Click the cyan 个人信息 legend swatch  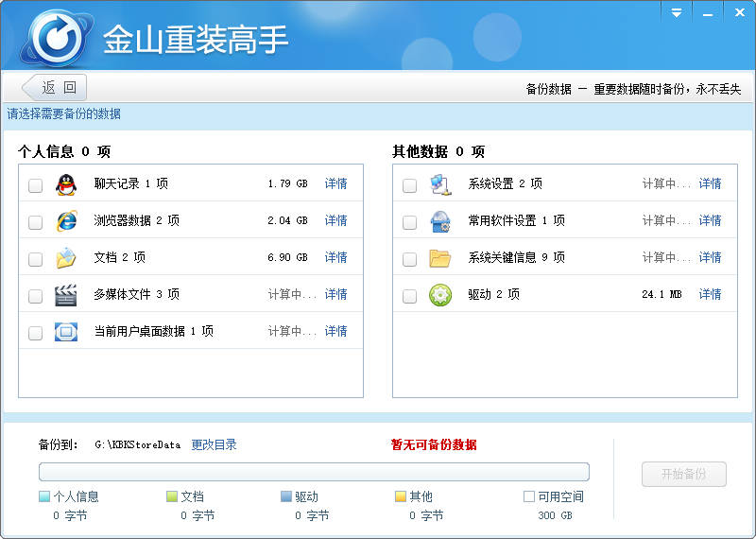(44, 496)
